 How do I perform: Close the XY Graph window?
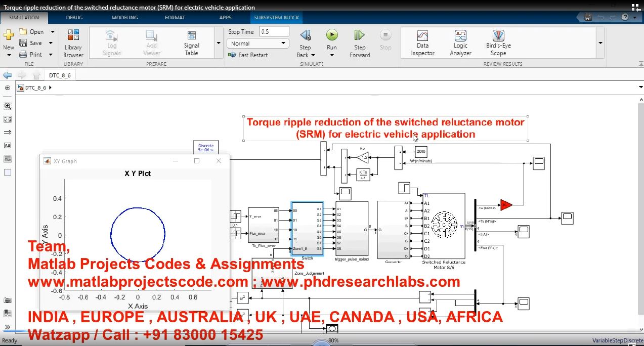[x=219, y=161]
